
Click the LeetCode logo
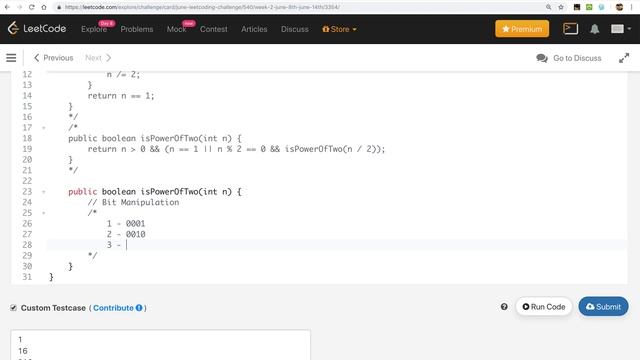37,29
